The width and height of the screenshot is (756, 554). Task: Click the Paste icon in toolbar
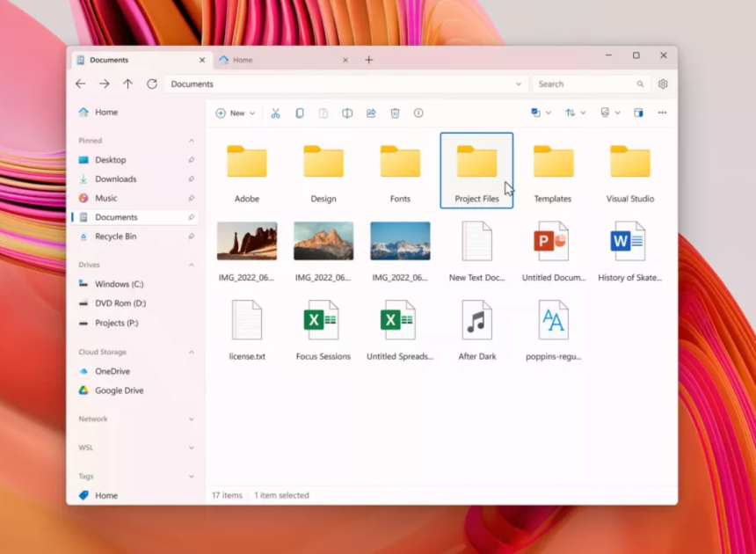(323, 113)
